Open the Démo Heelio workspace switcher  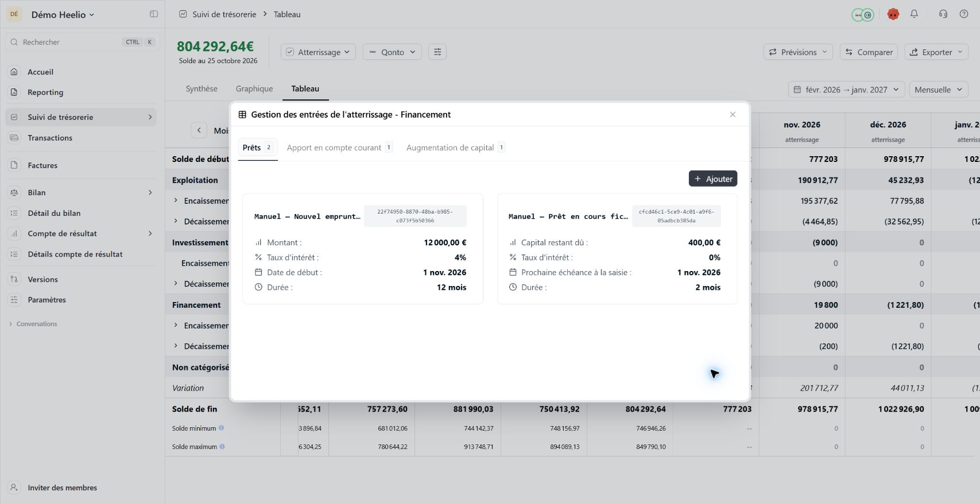pyautogui.click(x=63, y=15)
